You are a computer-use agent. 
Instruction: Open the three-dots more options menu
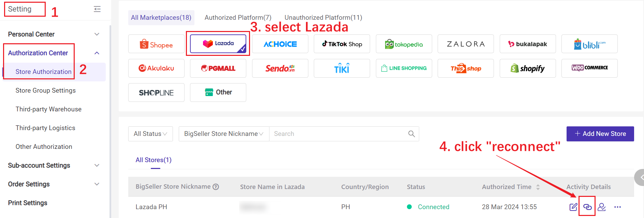click(617, 207)
